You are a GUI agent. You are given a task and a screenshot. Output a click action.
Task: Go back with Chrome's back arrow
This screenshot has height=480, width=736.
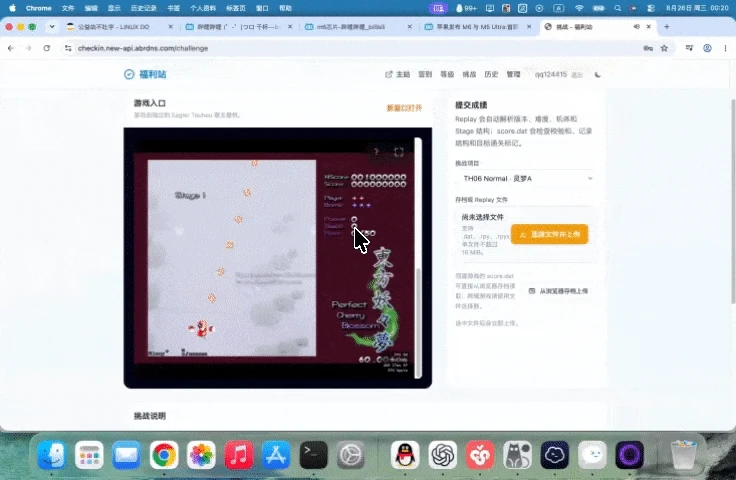tap(11, 48)
